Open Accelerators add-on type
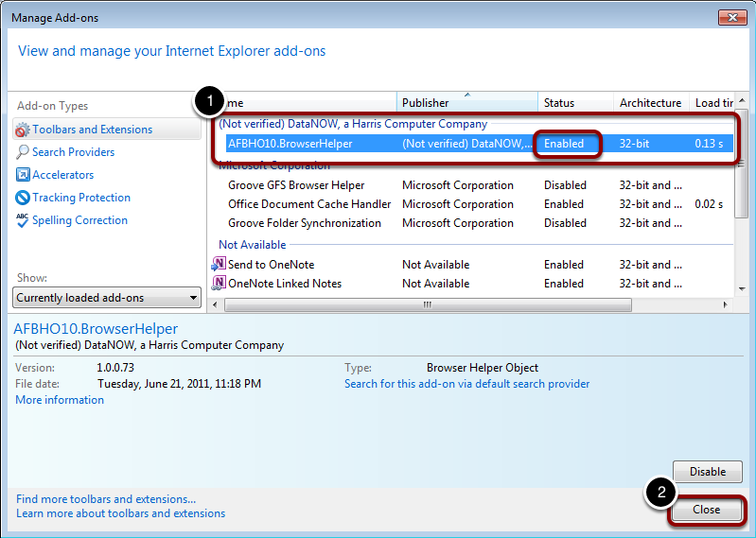 pyautogui.click(x=62, y=175)
